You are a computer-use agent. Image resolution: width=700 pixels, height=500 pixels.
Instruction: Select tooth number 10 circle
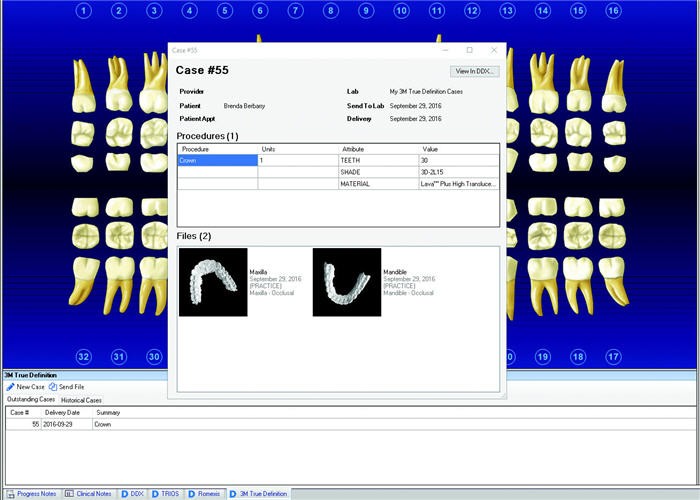(x=401, y=10)
